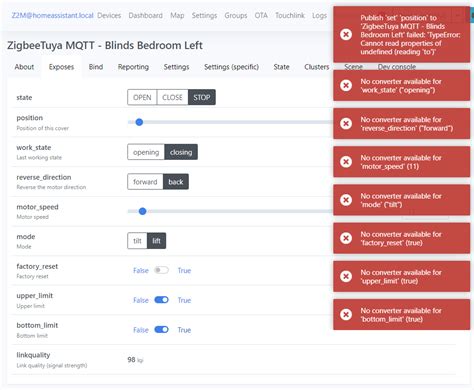The height and width of the screenshot is (390, 474).
Task: Click error icon on 'upper_limit' notification
Action: point(346,276)
